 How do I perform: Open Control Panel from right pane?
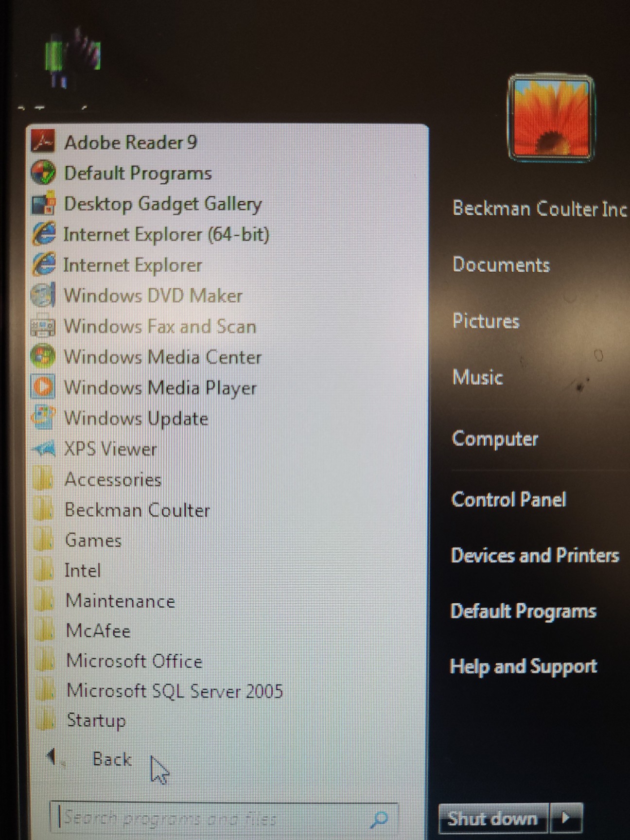click(x=508, y=499)
